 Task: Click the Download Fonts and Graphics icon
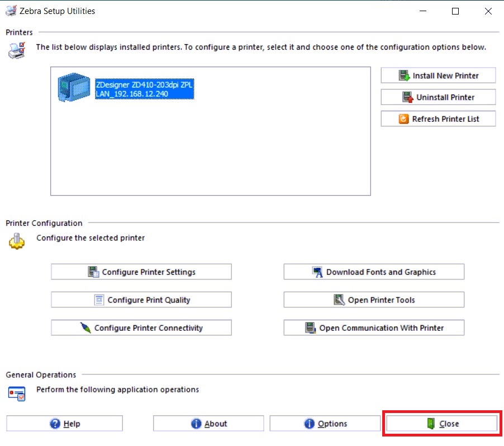pos(317,272)
